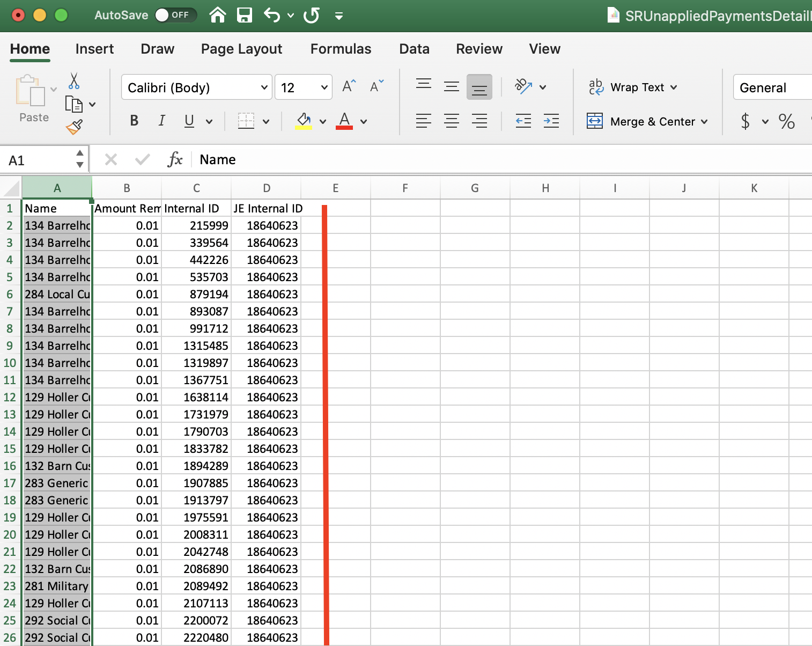The height and width of the screenshot is (646, 812).
Task: Click the Percent Style icon
Action: (x=786, y=121)
